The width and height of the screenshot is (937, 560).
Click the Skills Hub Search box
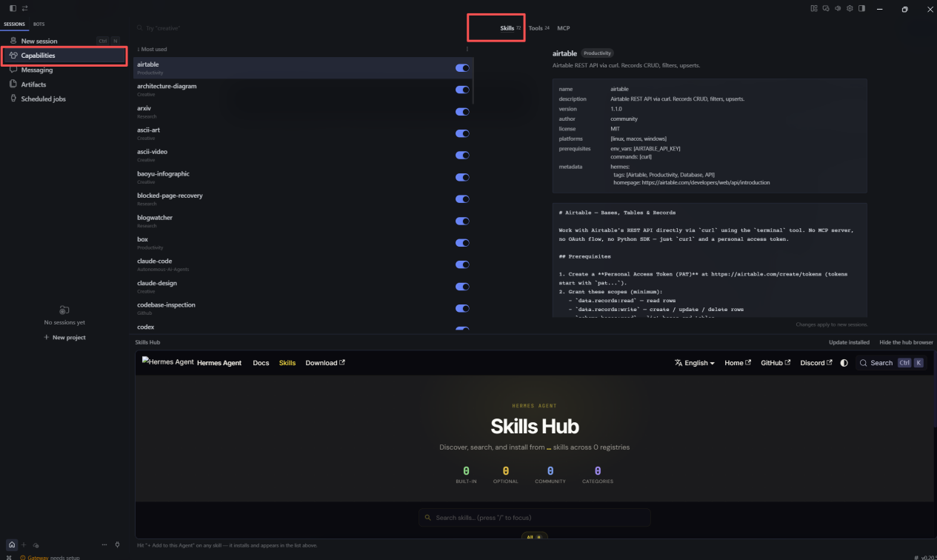click(x=891, y=363)
